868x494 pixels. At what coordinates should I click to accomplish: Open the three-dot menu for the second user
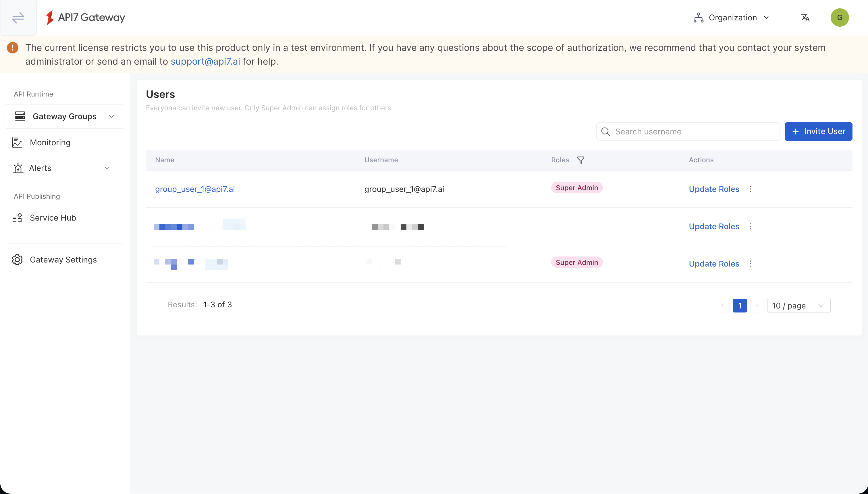(750, 226)
